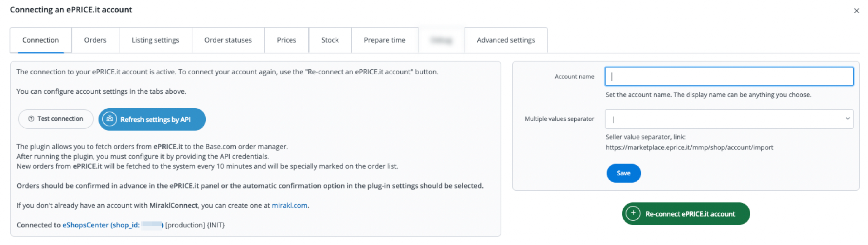This screenshot has height=245, width=868.
Task: Open the Advanced settings tab
Action: [506, 40]
